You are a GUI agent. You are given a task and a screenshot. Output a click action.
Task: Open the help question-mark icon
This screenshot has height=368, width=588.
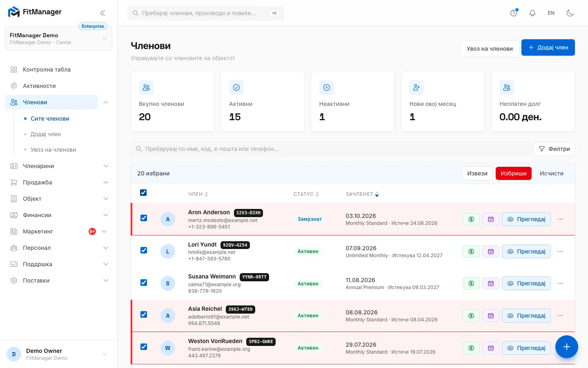514,13
